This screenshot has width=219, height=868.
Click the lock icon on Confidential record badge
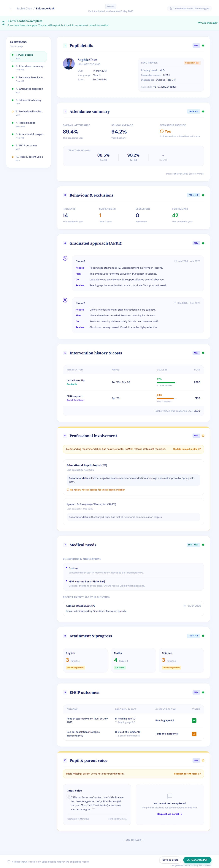pyautogui.click(x=171, y=8)
